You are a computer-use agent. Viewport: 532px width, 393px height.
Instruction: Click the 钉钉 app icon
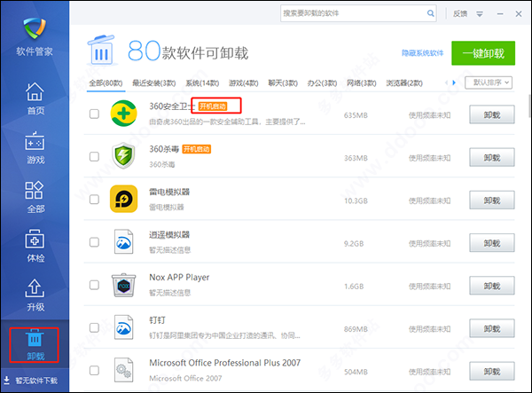[x=124, y=327]
